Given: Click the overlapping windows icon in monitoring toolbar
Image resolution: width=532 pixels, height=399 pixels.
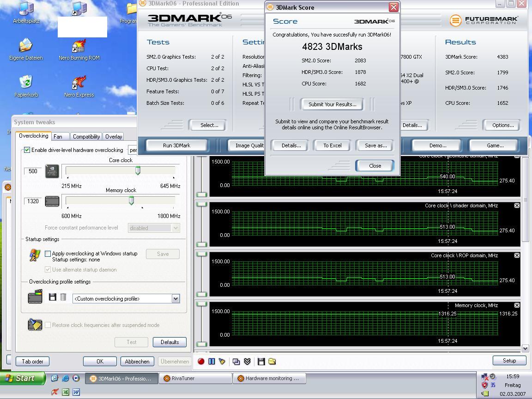Looking at the screenshot, I should 236,362.
